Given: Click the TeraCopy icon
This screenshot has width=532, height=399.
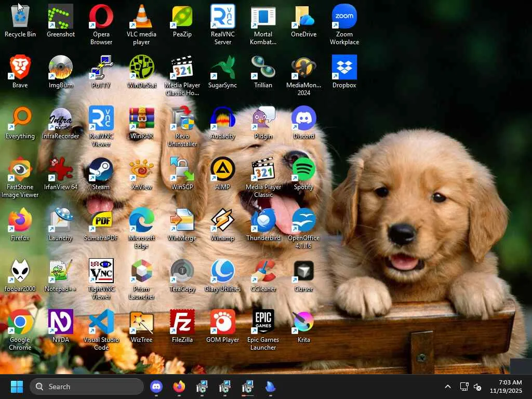Looking at the screenshot, I should coord(182,275).
